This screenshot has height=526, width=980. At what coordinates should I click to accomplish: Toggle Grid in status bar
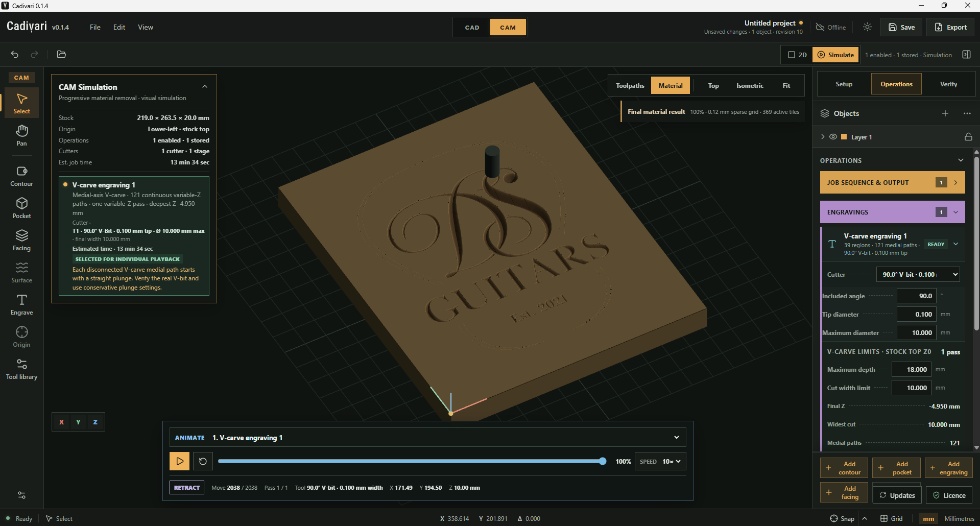[891, 518]
